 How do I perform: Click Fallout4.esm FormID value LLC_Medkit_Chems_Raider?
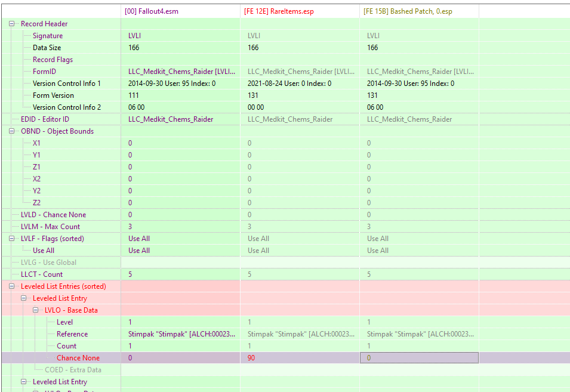pos(182,72)
